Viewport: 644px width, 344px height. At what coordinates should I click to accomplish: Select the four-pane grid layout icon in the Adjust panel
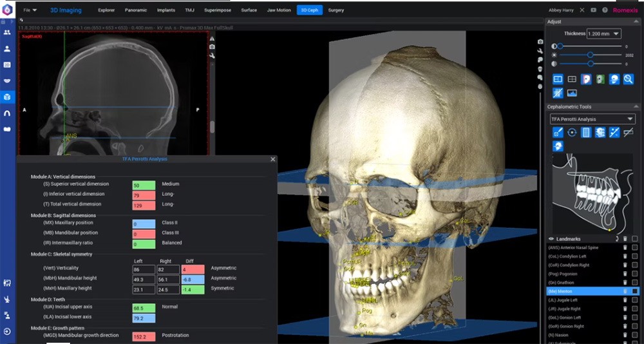click(572, 79)
